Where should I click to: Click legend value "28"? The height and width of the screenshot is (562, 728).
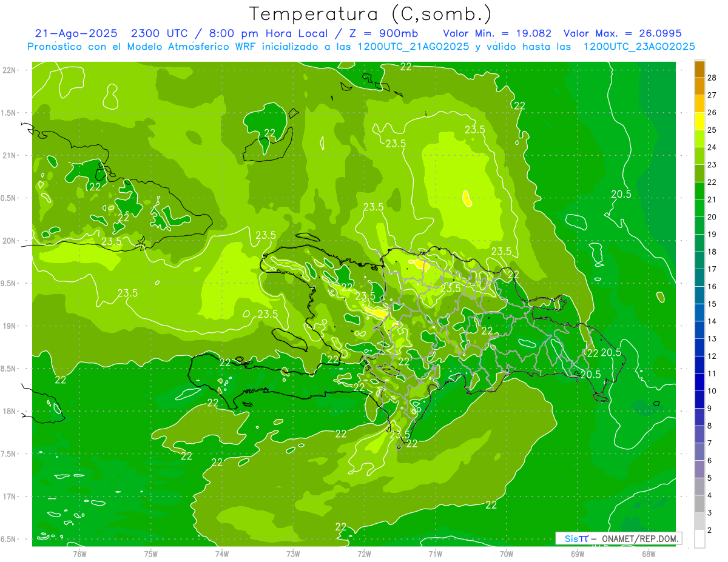coord(712,78)
